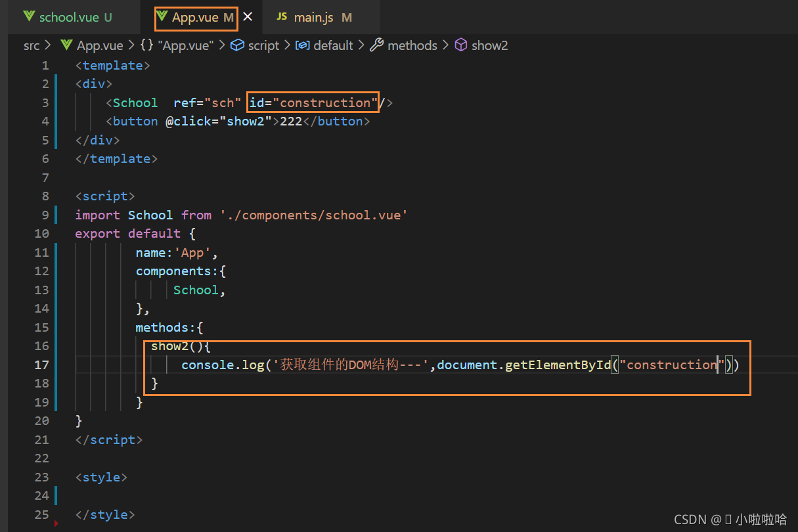Click export default line
The height and width of the screenshot is (532, 798).
(135, 233)
